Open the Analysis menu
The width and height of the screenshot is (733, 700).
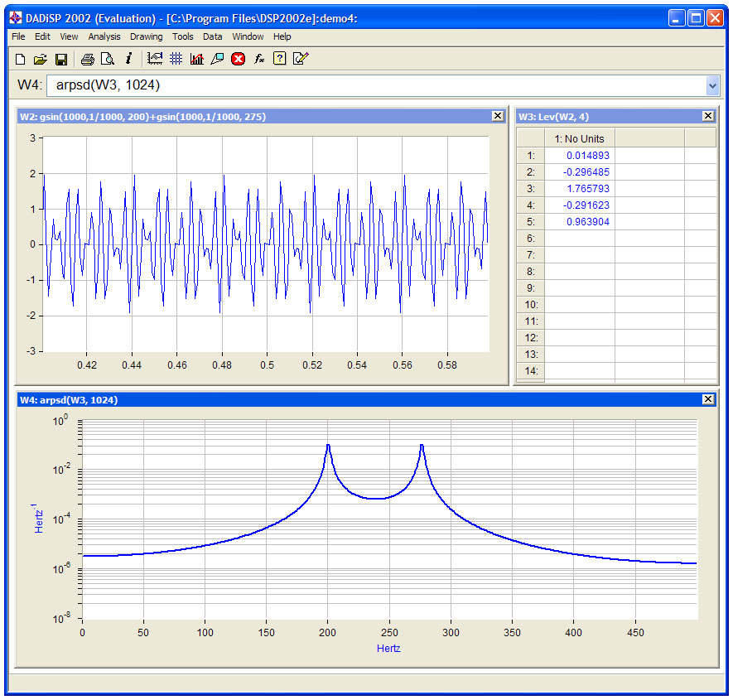point(104,36)
